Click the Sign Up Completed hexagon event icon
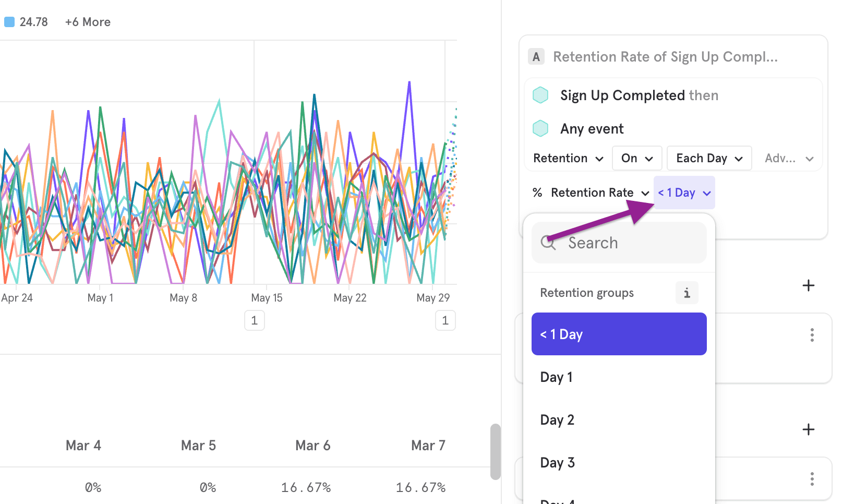 click(540, 95)
